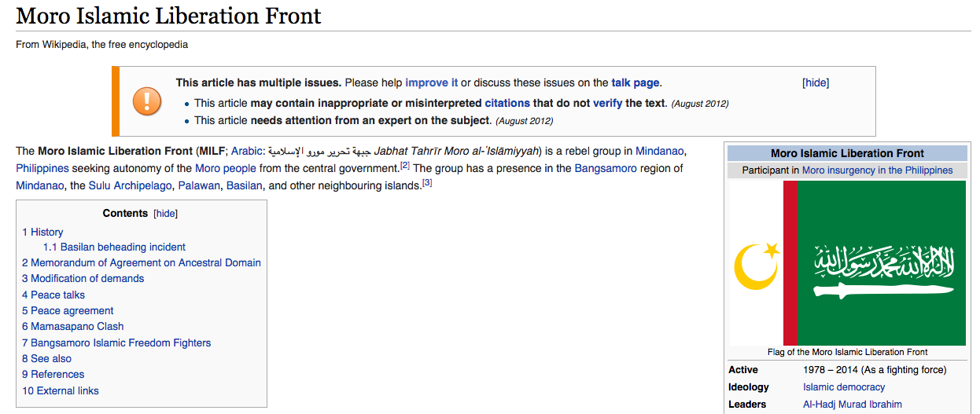980x414 pixels.
Task: Open the Basilan link in intro
Action: (x=245, y=185)
